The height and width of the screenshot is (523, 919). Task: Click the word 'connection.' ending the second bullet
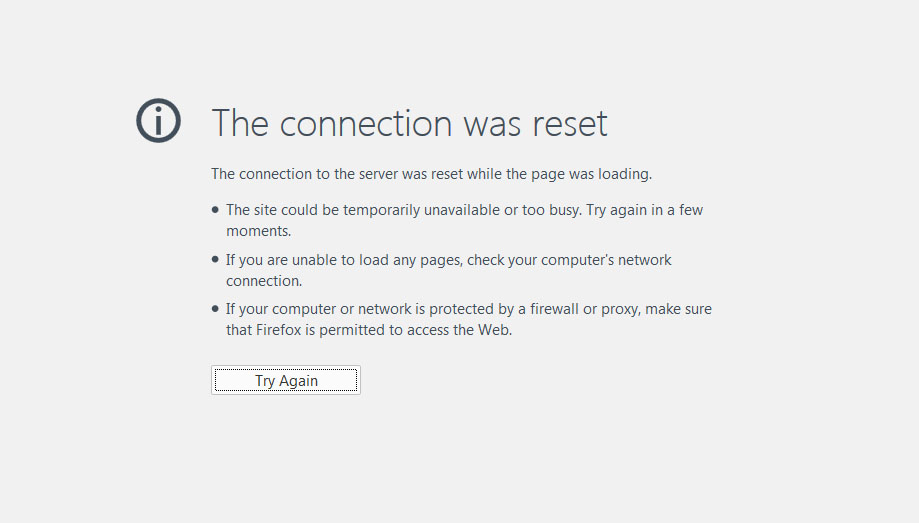264,281
